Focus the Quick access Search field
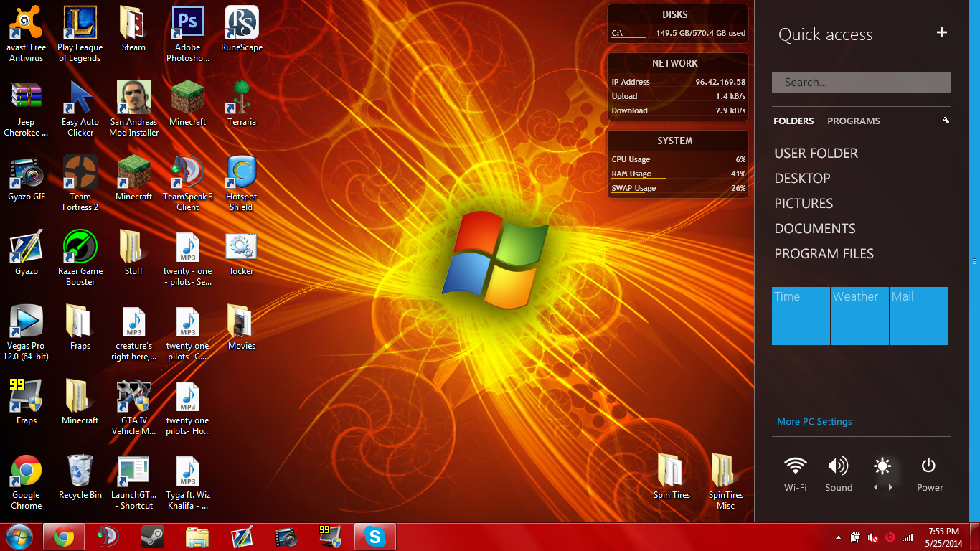The image size is (980, 551). [x=862, y=83]
